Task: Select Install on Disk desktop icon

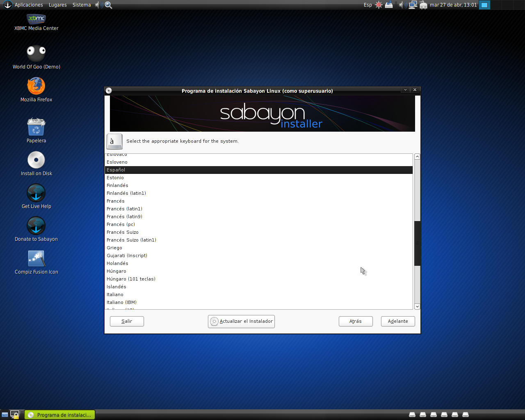Action: pos(36,160)
